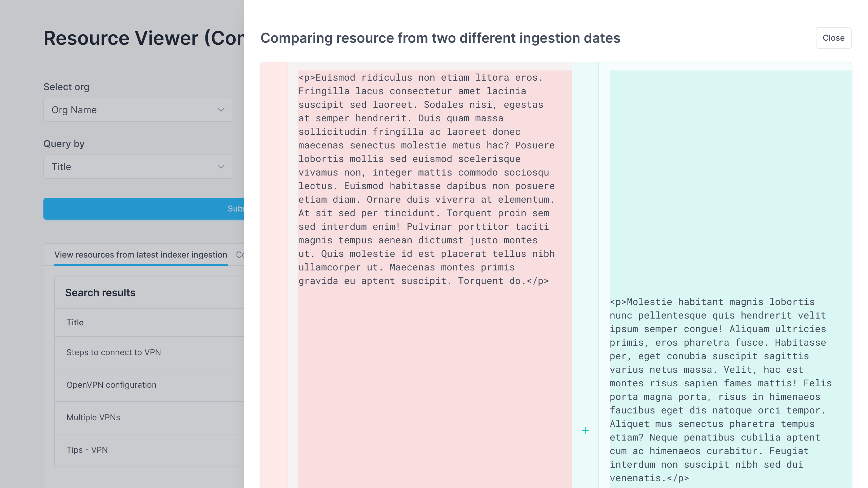Open the partially hidden comparison tab next to the active tab

(240, 255)
